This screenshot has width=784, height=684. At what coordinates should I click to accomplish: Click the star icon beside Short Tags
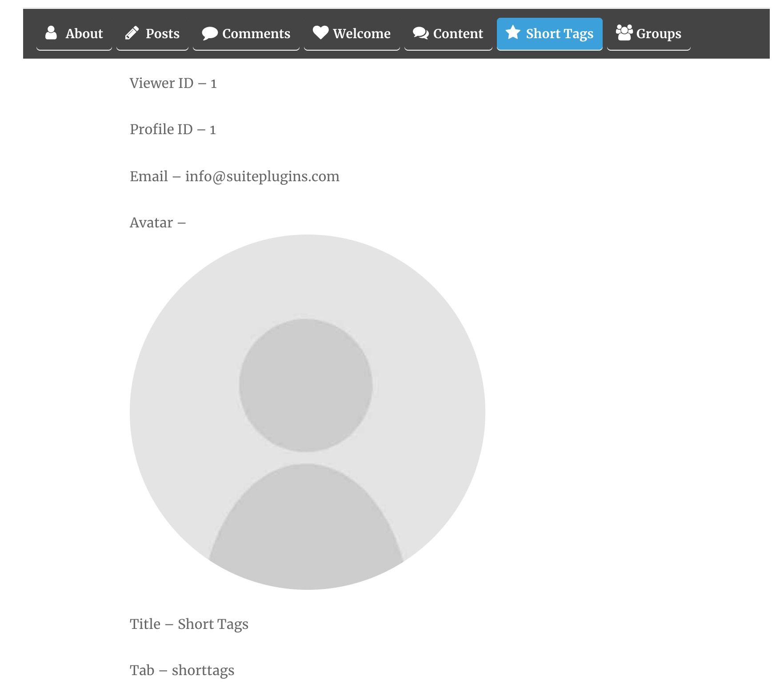tap(513, 32)
